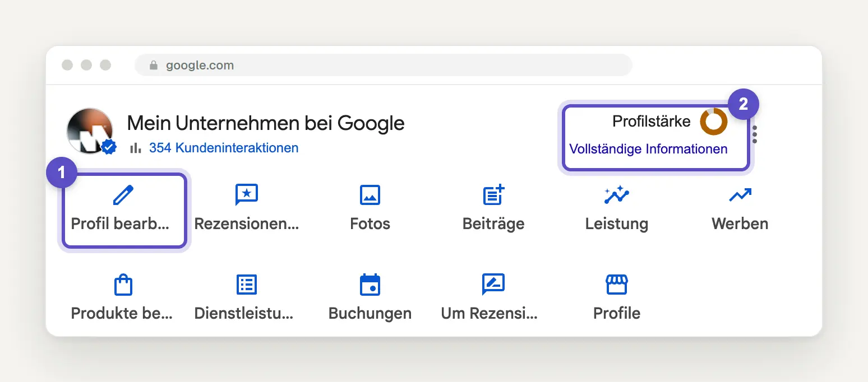Screen dimensions: 868x382
Task: Click the Rezensionen… label
Action: tap(247, 224)
